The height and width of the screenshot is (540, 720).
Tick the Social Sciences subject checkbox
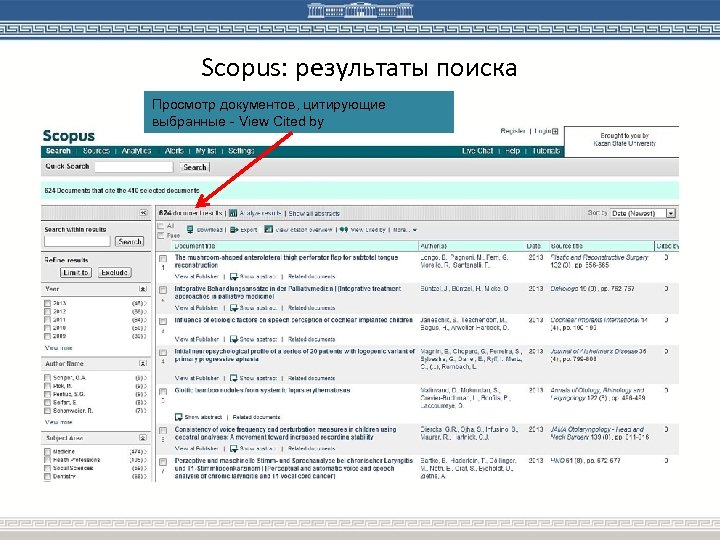click(x=47, y=468)
